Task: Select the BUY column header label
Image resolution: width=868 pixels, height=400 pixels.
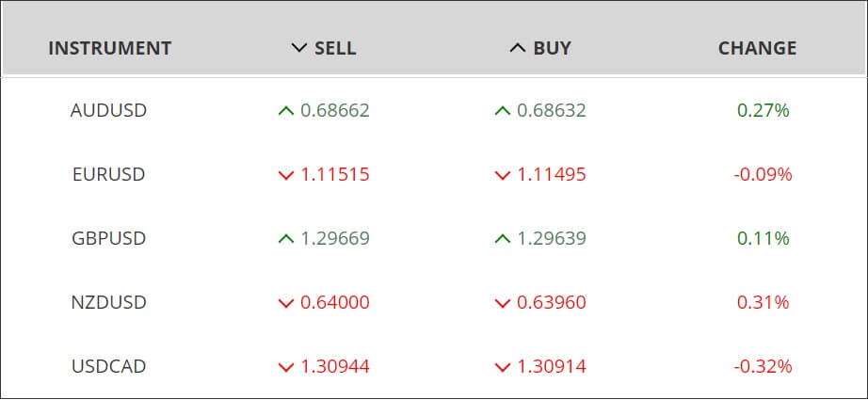Action: coord(552,48)
